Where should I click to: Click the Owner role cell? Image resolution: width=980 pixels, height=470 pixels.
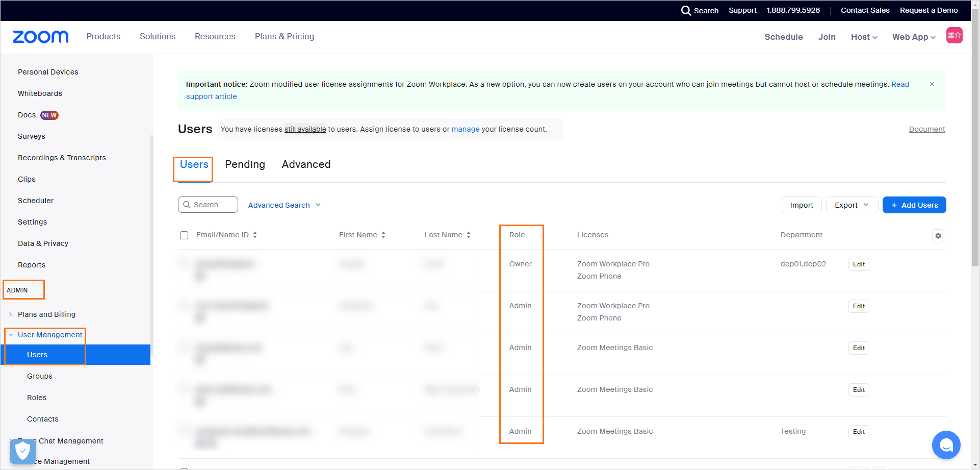[x=521, y=264]
